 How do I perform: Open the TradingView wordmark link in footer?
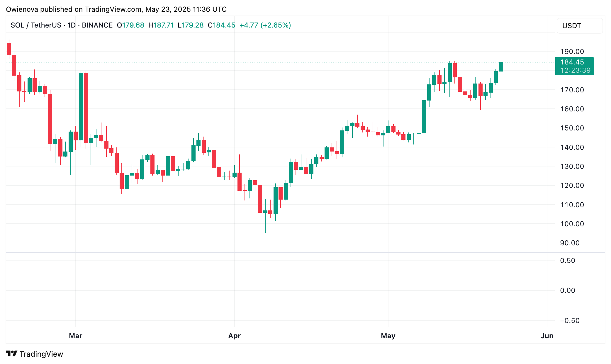pos(41,354)
